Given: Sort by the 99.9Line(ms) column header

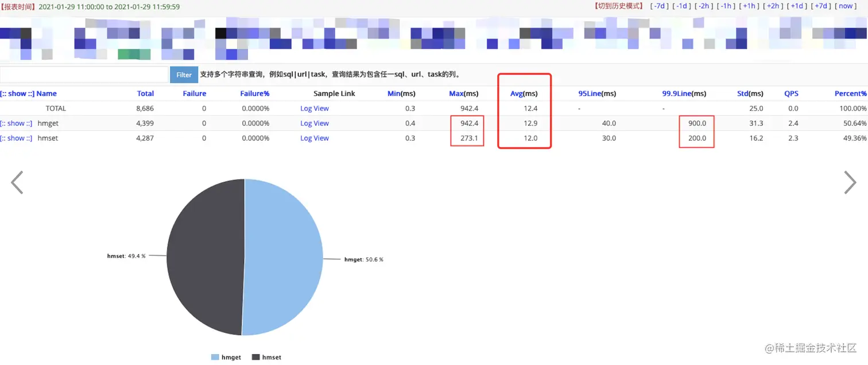Looking at the screenshot, I should (684, 94).
